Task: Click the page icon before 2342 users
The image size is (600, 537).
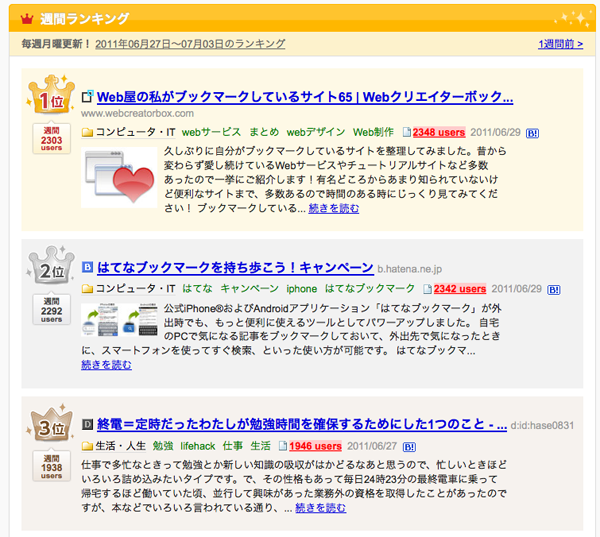Action: pos(427,289)
